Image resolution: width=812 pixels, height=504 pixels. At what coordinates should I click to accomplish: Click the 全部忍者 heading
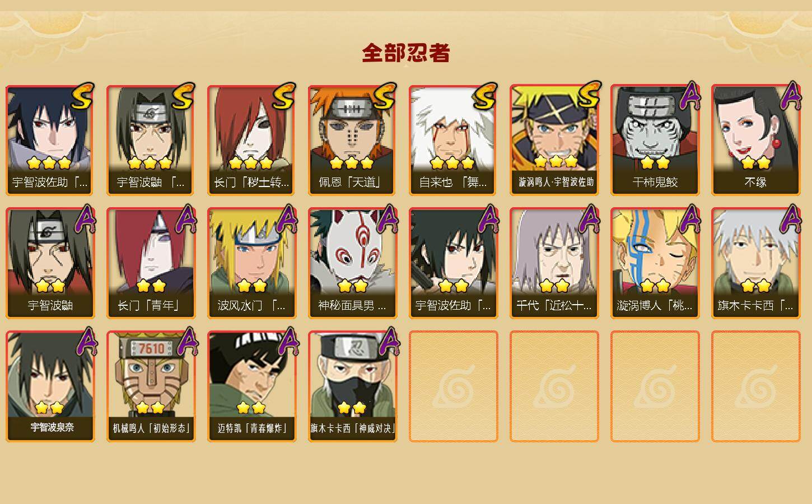[406, 53]
